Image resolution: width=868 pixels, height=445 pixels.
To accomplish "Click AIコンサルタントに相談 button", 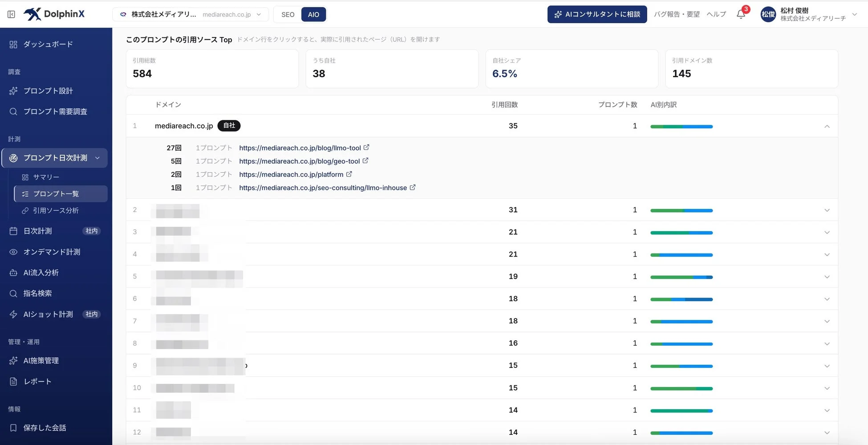I will [x=597, y=14].
